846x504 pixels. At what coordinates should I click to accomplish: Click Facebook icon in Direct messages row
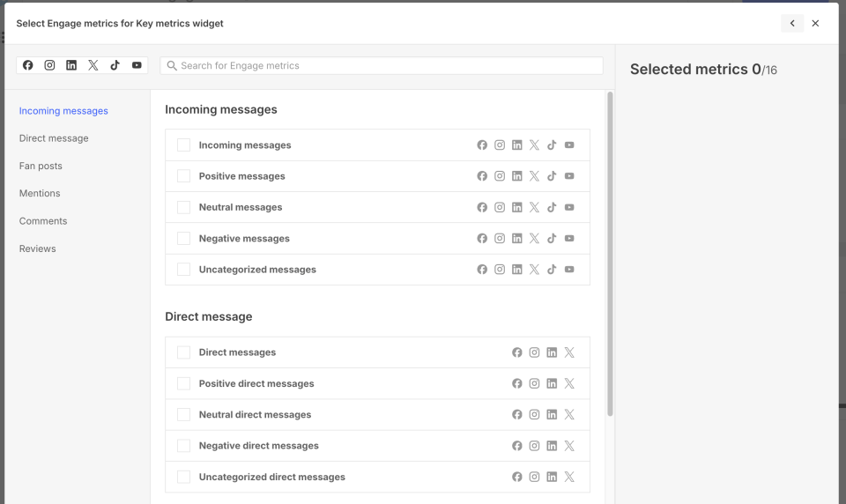click(517, 352)
